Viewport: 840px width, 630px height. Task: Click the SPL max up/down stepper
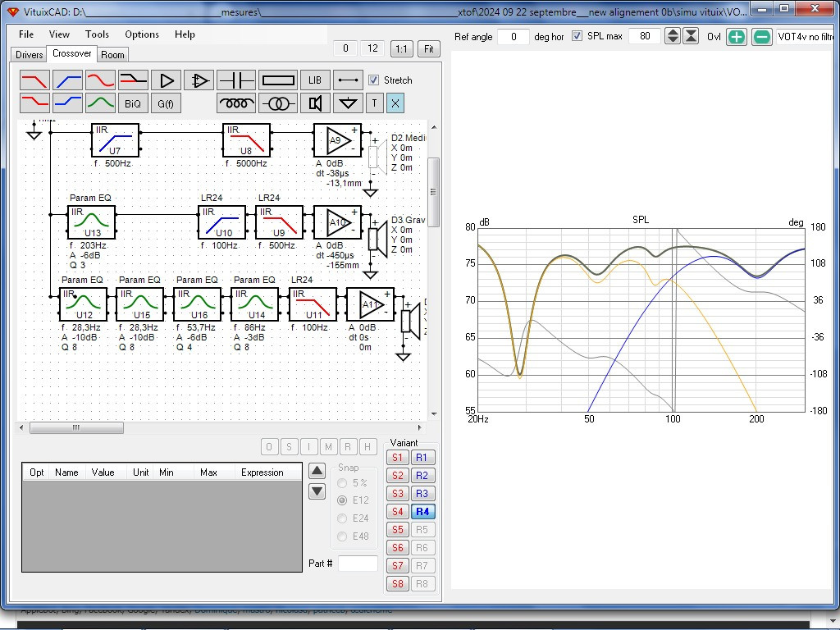(x=673, y=36)
